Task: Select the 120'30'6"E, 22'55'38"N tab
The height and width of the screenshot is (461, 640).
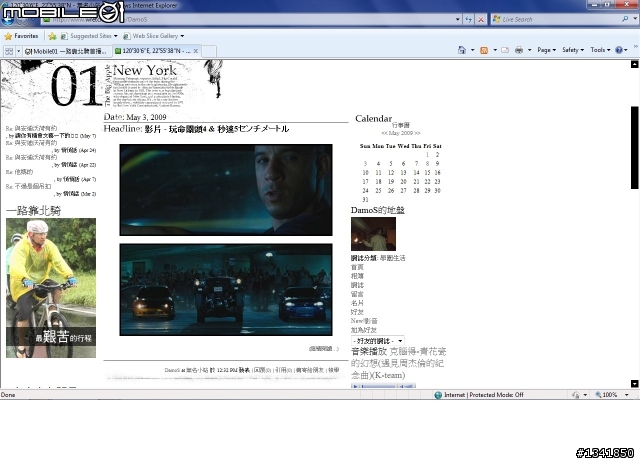Action: tap(153, 51)
